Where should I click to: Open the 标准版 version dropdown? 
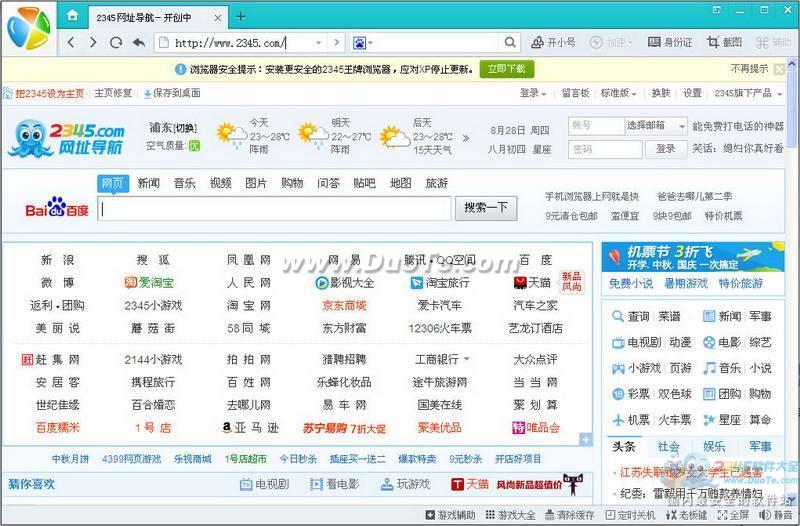(618, 93)
